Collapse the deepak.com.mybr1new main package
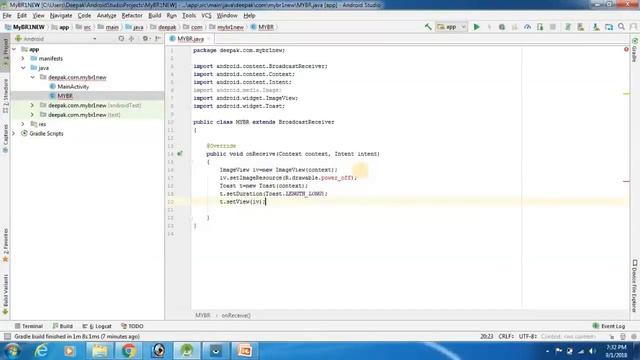The width and height of the screenshot is (640, 360). coord(33,77)
